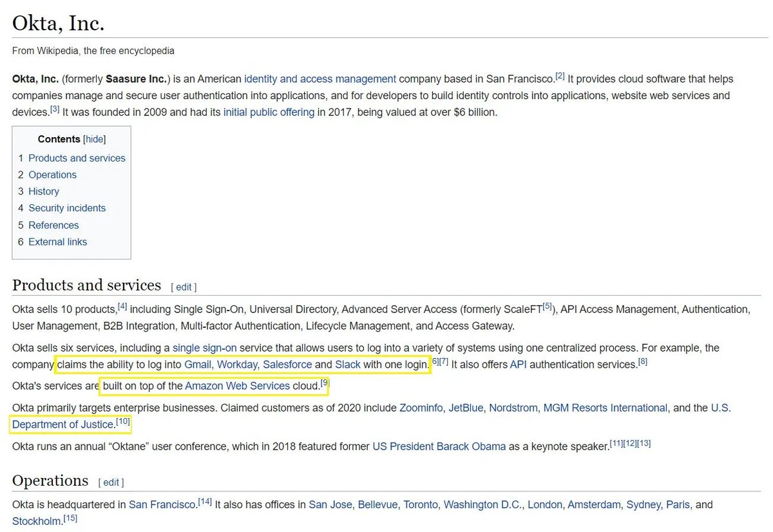Open initial public offering link
This screenshot has width=773, height=532.
pos(269,112)
